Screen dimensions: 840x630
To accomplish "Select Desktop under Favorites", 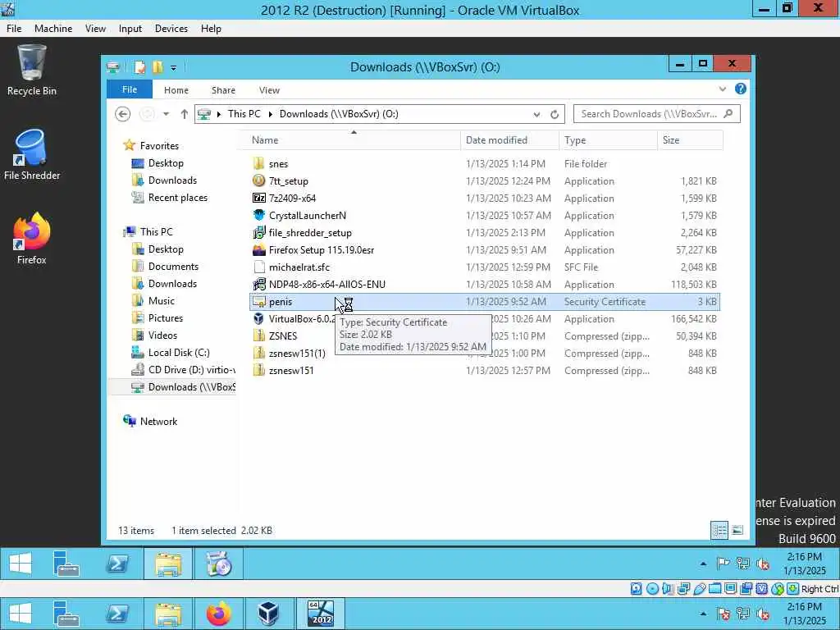I will coord(166,163).
